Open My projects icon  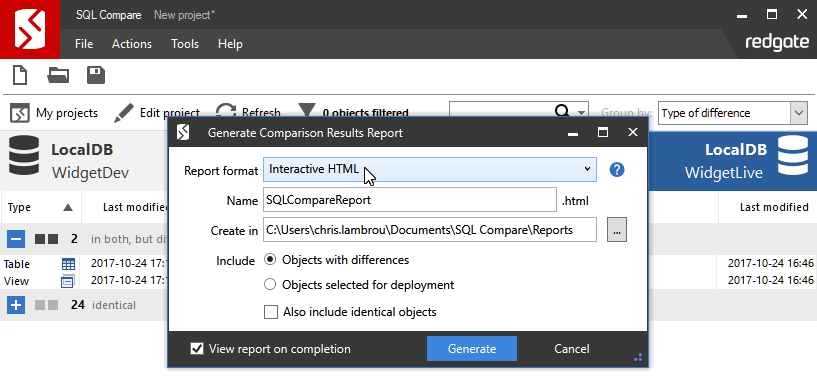click(x=20, y=113)
